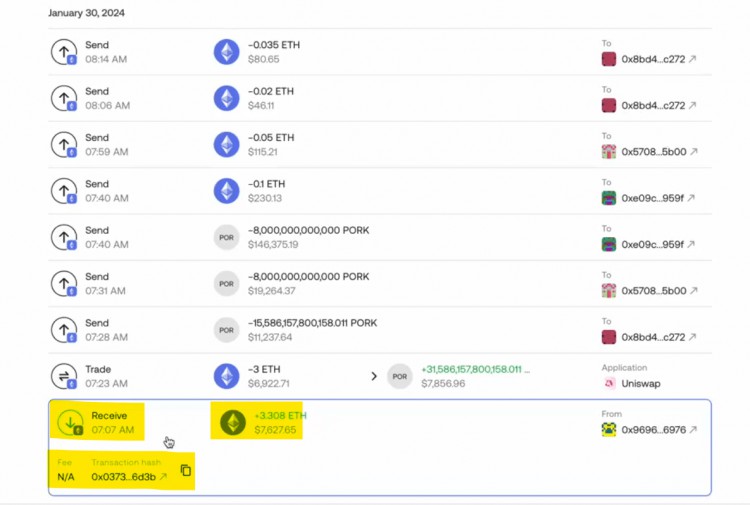Click the Send arrow icon at 07:59 AM

(x=64, y=144)
